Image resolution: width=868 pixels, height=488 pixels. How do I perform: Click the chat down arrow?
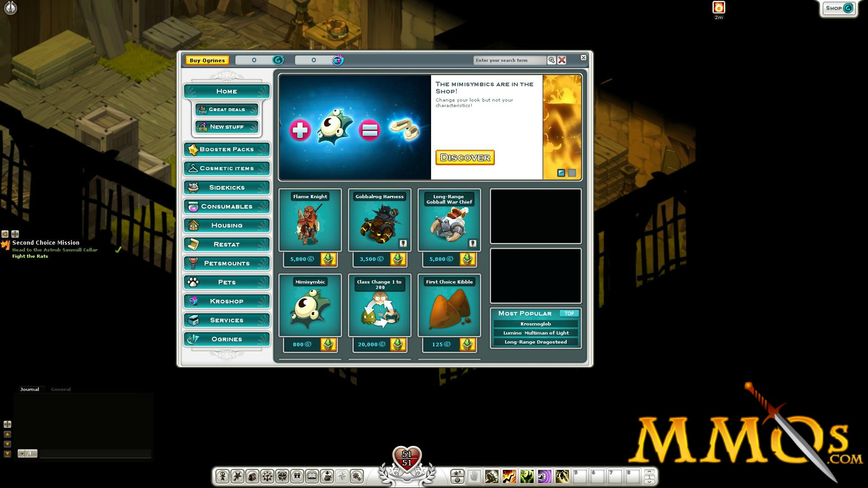tap(7, 444)
